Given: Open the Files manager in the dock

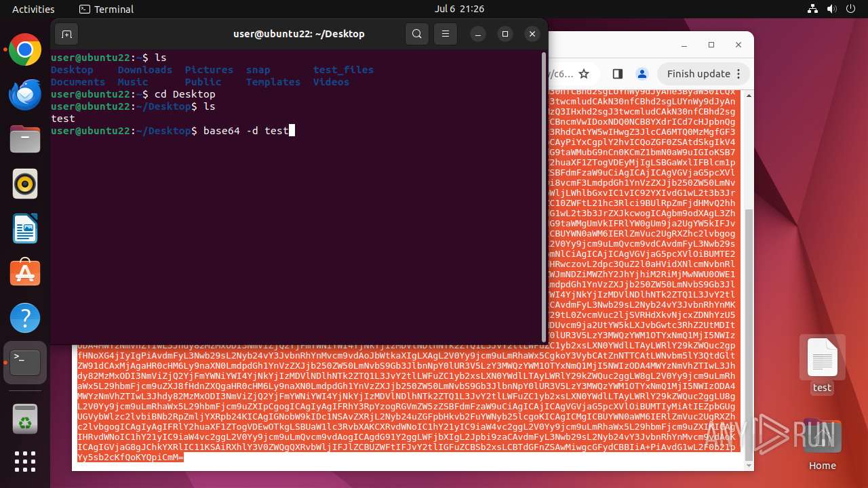Looking at the screenshot, I should click(25, 139).
